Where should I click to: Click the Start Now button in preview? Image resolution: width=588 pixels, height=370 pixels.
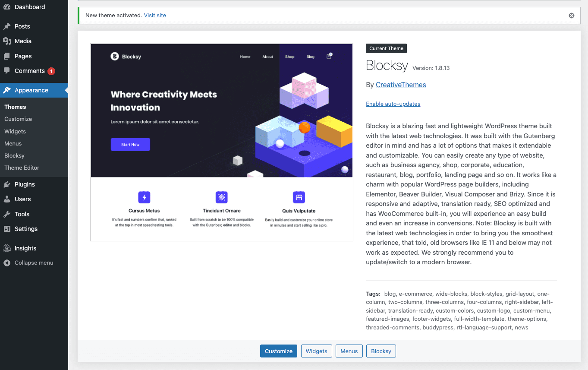tap(130, 144)
